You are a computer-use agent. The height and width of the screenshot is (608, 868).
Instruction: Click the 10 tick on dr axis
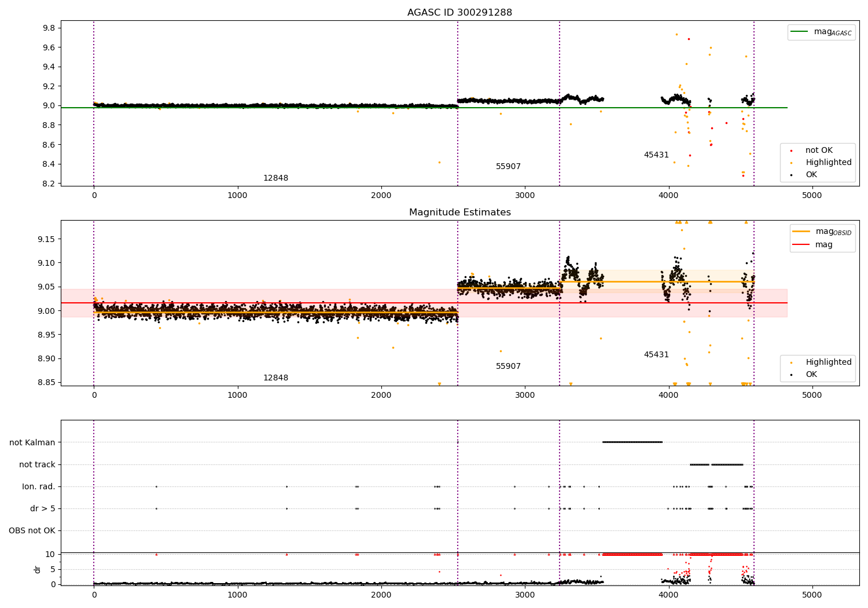click(x=50, y=554)
